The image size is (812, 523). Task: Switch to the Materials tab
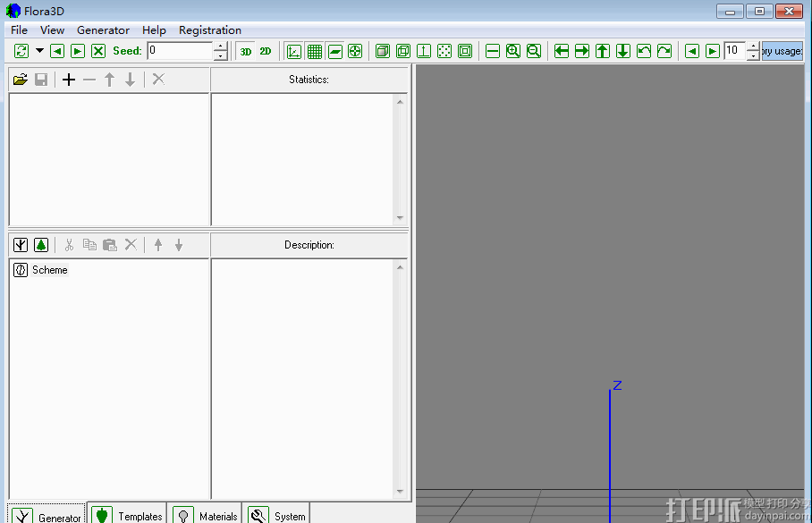[205, 514]
